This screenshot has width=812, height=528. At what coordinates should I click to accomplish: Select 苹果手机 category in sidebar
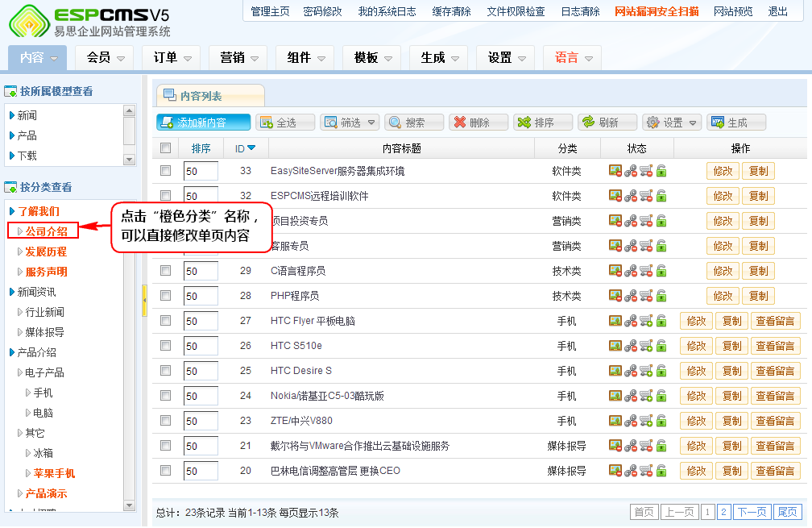55,474
